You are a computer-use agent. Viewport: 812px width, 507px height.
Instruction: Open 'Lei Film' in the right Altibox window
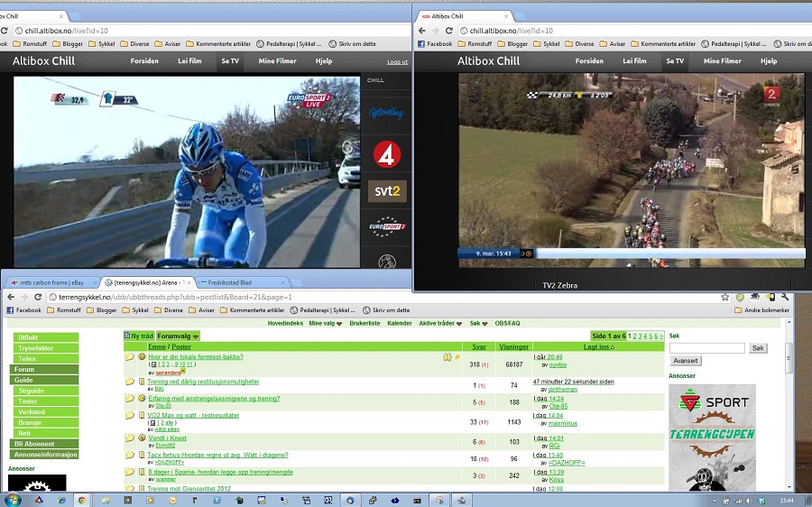634,61
